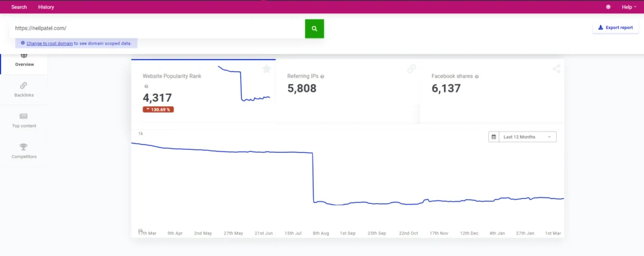
Task: Click the question mark under Website Popularity Rank
Action: 146,86
